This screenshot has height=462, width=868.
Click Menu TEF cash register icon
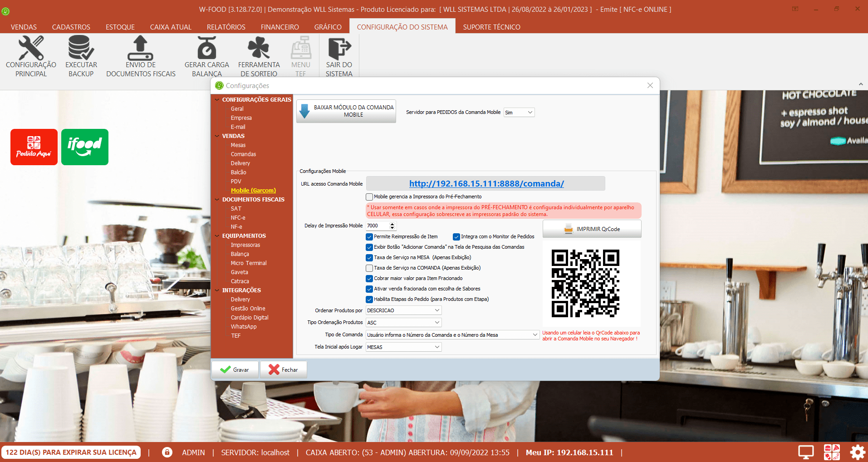click(x=301, y=48)
